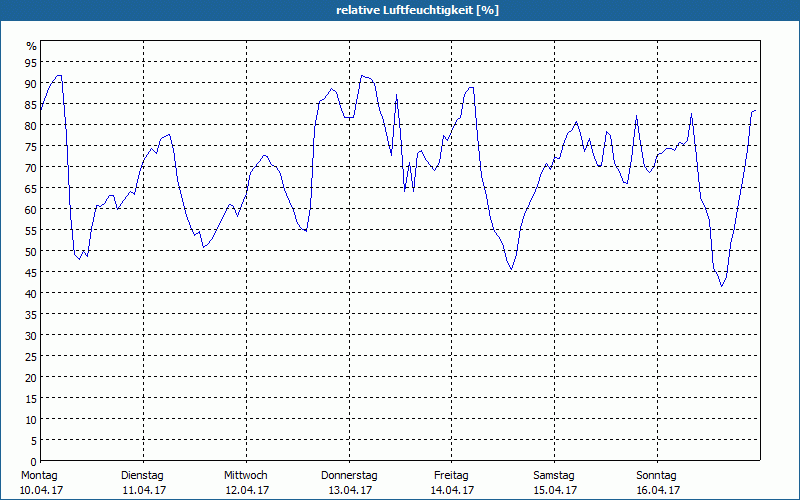Screen dimensions: 800x500
Task: Select the 15.04.17 date label
Action: coord(556,490)
